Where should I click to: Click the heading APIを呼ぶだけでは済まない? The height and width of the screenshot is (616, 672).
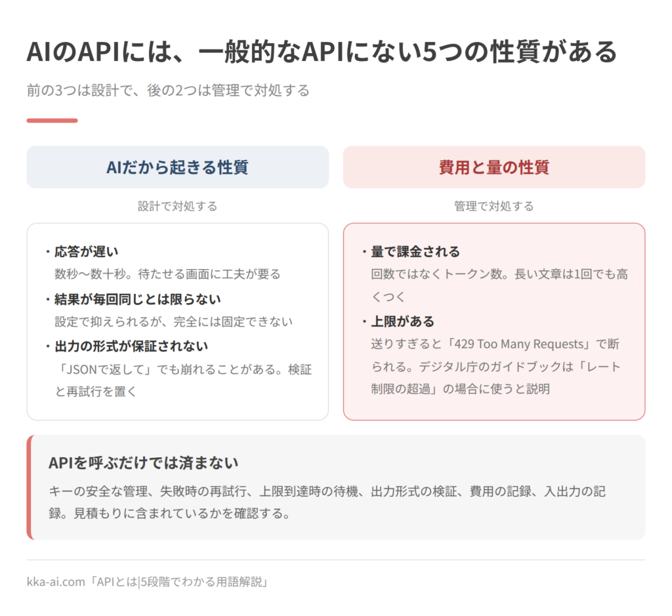[x=143, y=462]
